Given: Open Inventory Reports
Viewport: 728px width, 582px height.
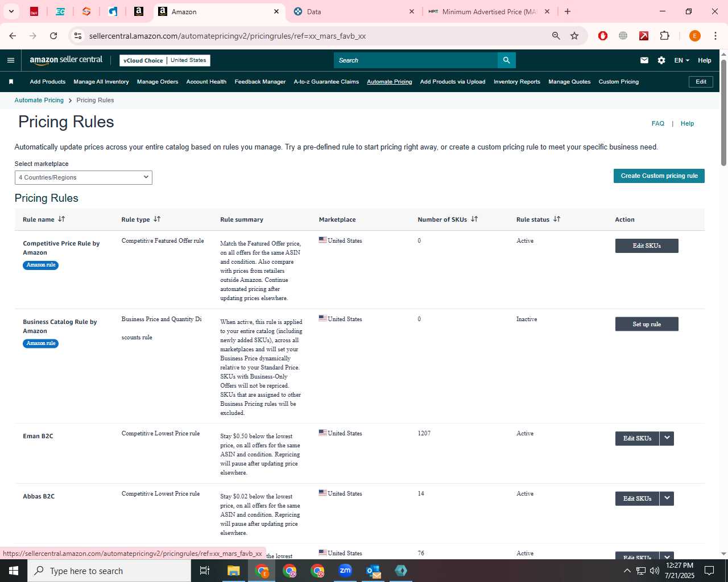Looking at the screenshot, I should 517,82.
